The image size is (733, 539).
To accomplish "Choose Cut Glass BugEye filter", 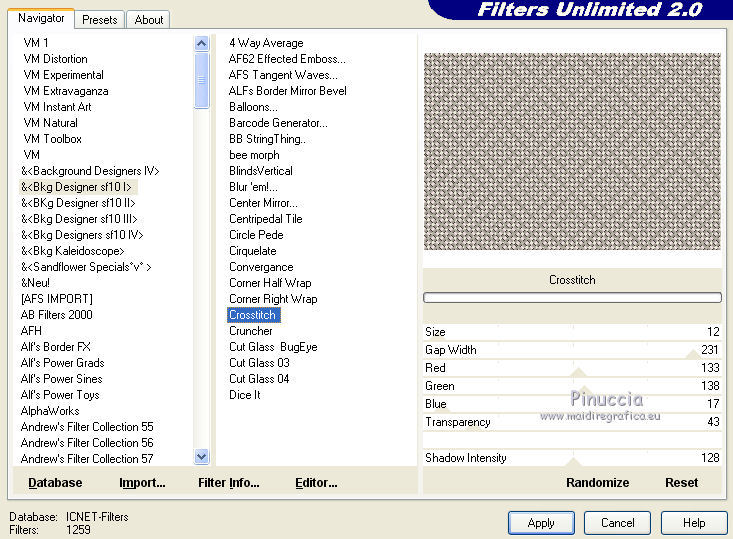I will click(273, 347).
